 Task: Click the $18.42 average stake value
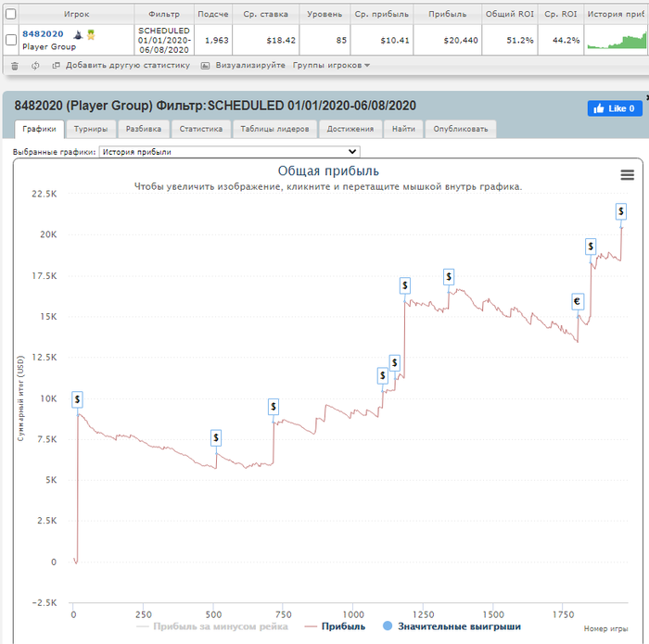coord(281,41)
